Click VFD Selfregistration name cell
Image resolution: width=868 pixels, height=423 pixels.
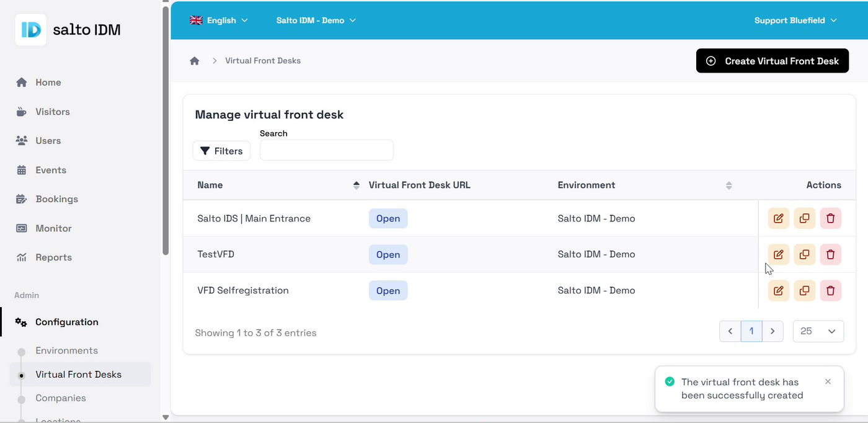[243, 290]
